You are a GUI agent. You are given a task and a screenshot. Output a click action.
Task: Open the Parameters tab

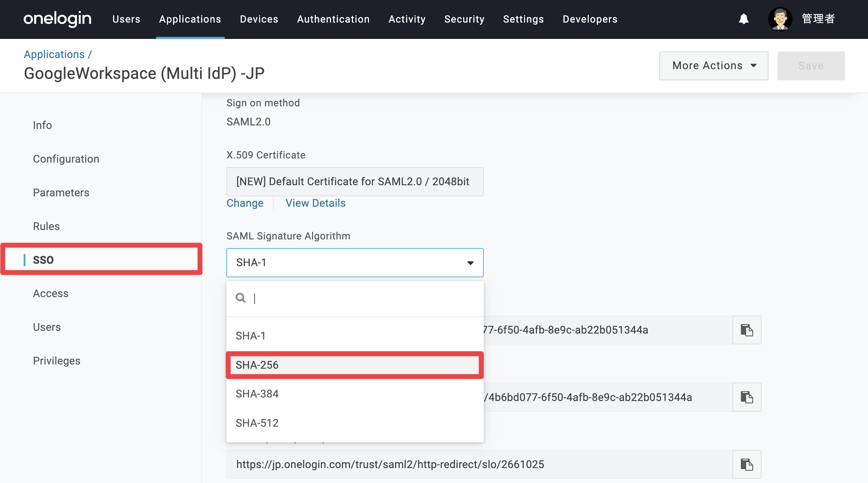pos(61,193)
